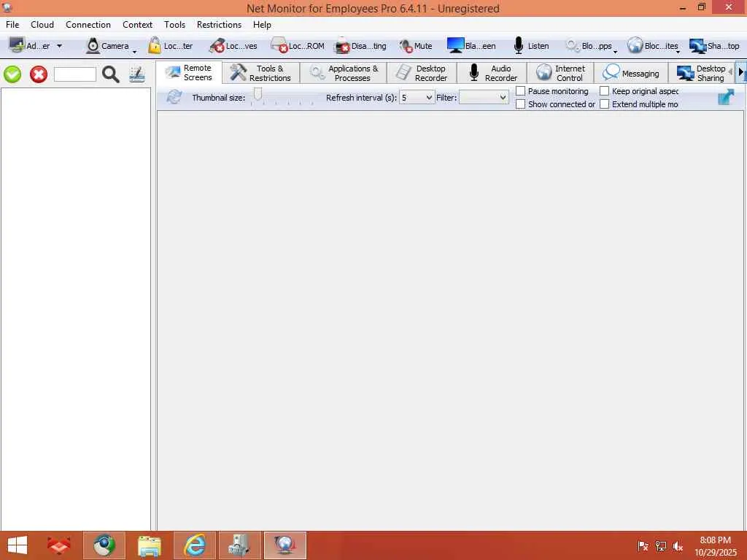Open the Cloud menu
The image size is (747, 560).
pos(42,25)
